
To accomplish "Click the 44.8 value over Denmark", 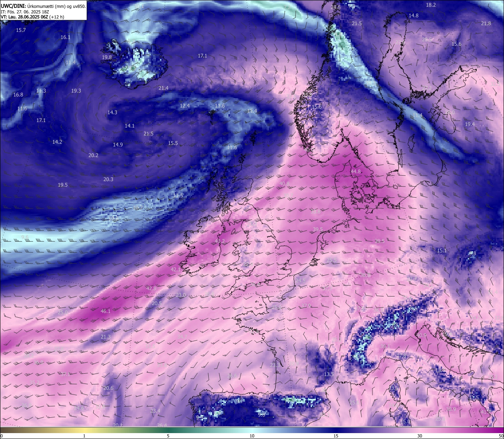I will click(356, 172).
